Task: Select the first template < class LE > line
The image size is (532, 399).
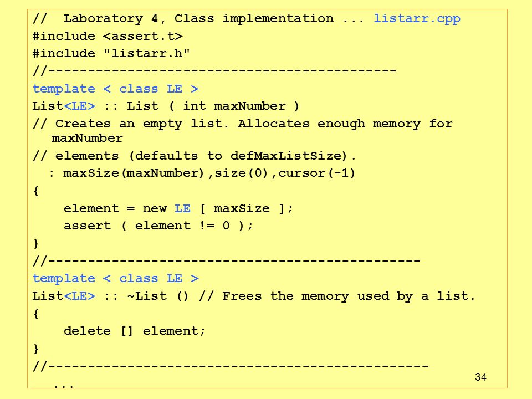Action: coord(116,89)
